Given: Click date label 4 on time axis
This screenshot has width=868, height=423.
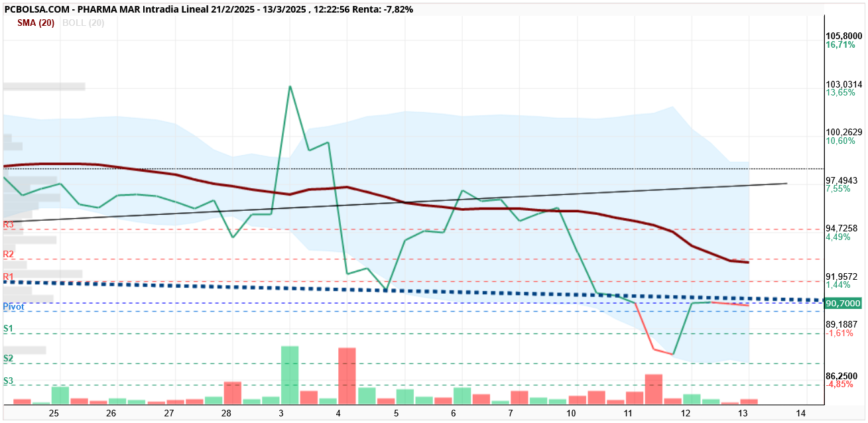Looking at the screenshot, I should pyautogui.click(x=339, y=413).
